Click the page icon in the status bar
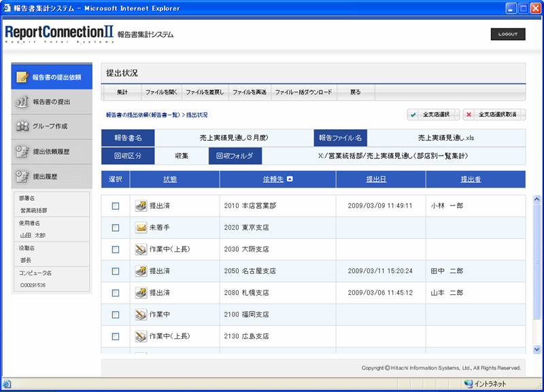This screenshot has width=544, height=392. coord(7,384)
